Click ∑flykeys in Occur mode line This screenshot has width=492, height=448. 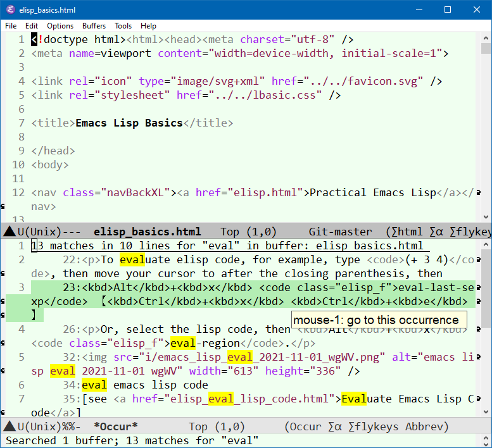(x=374, y=426)
